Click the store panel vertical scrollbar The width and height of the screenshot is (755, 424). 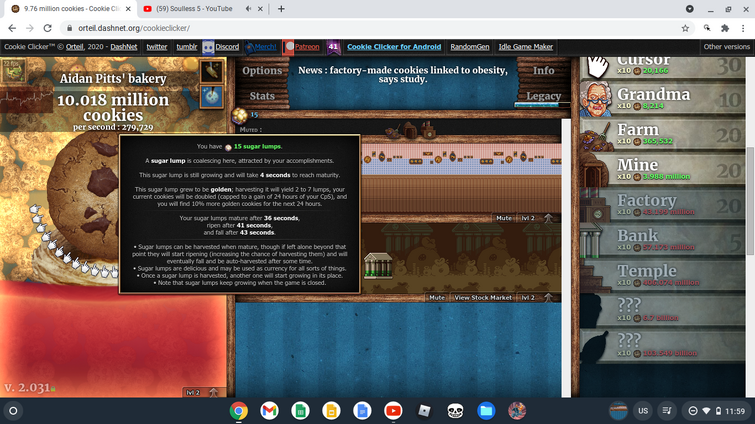750,201
